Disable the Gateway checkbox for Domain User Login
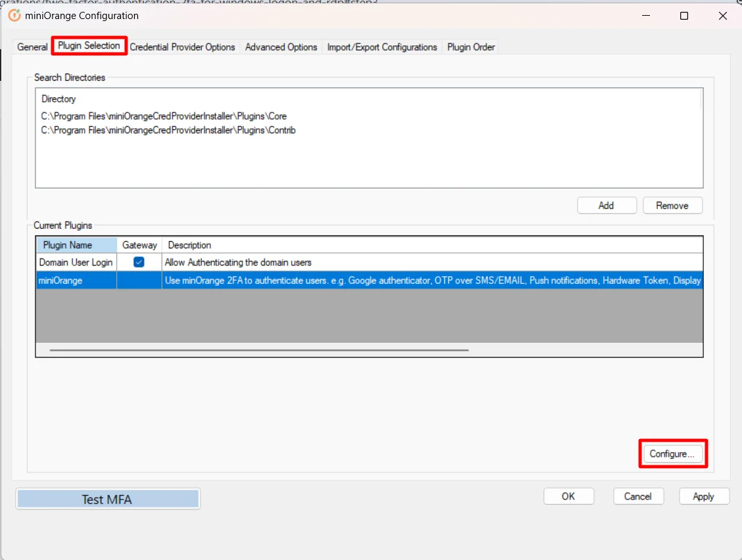Image resolution: width=742 pixels, height=560 pixels. point(139,262)
